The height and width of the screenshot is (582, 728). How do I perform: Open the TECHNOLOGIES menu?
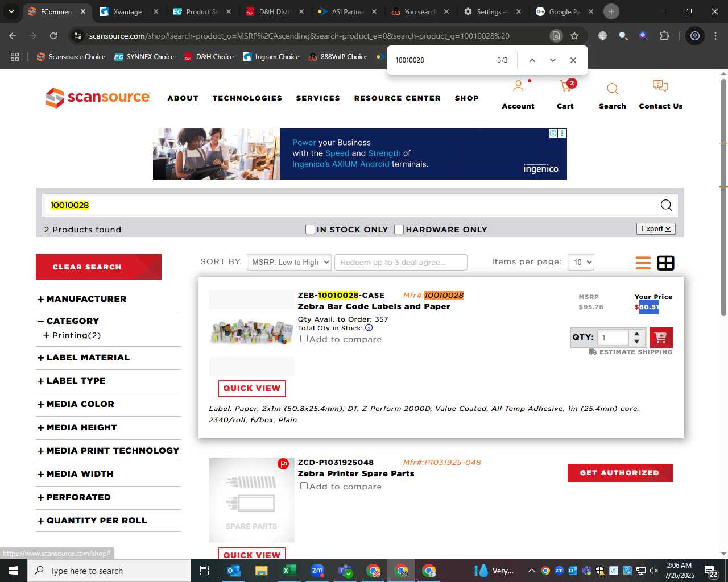247,98
